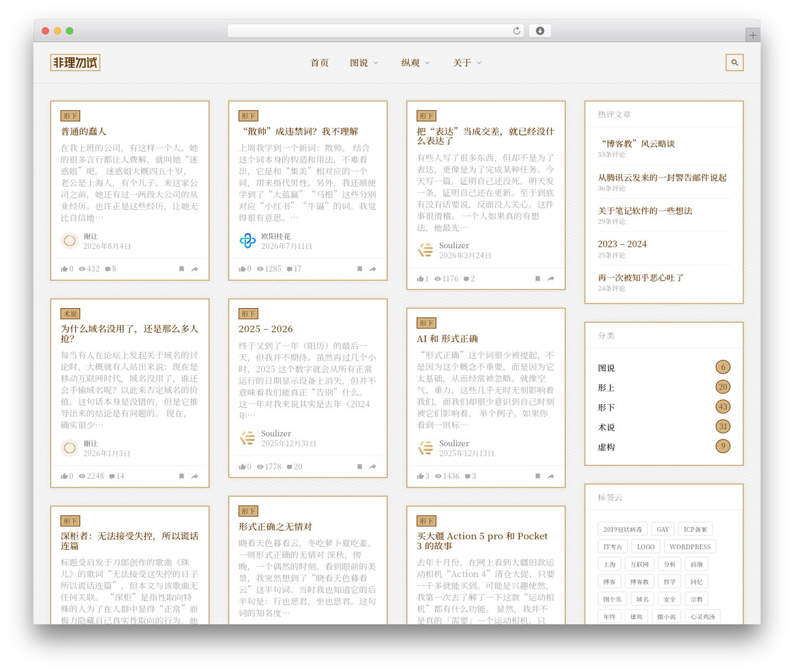Select the 虚构 category in sidebar
Image resolution: width=794 pixels, height=672 pixels.
[607, 448]
